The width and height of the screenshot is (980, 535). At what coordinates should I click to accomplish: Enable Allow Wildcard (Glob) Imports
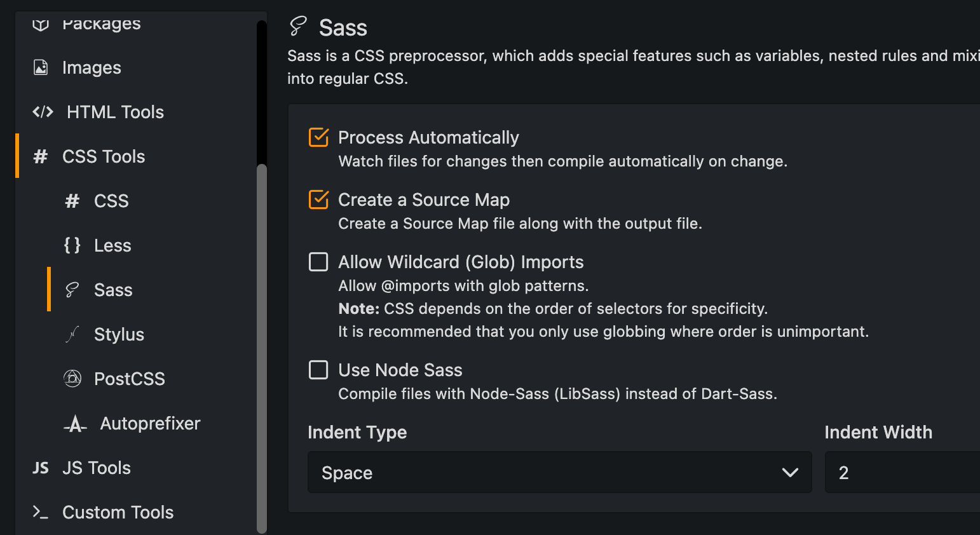[318, 262]
